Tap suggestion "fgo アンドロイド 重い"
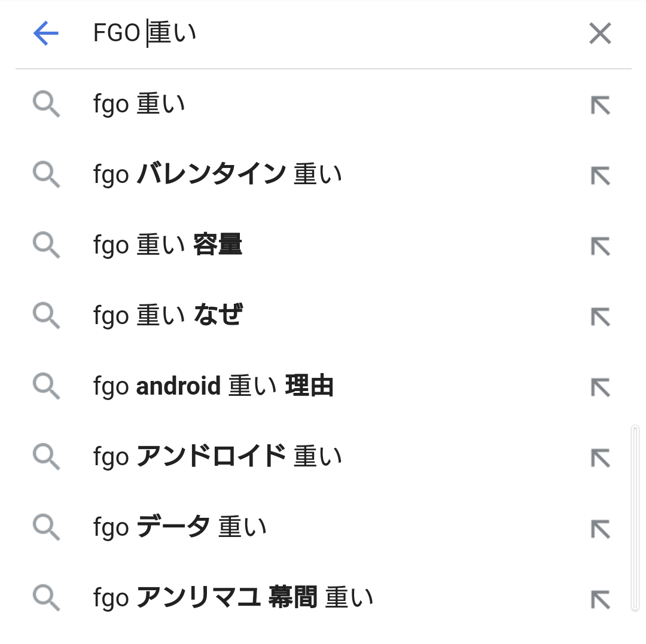This screenshot has height=644, width=646. point(218,457)
